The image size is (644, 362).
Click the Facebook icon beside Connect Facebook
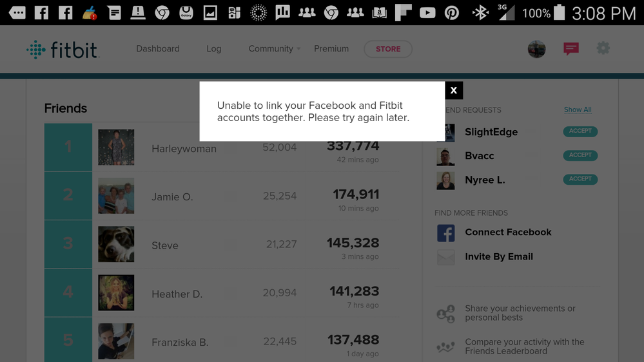[445, 233]
